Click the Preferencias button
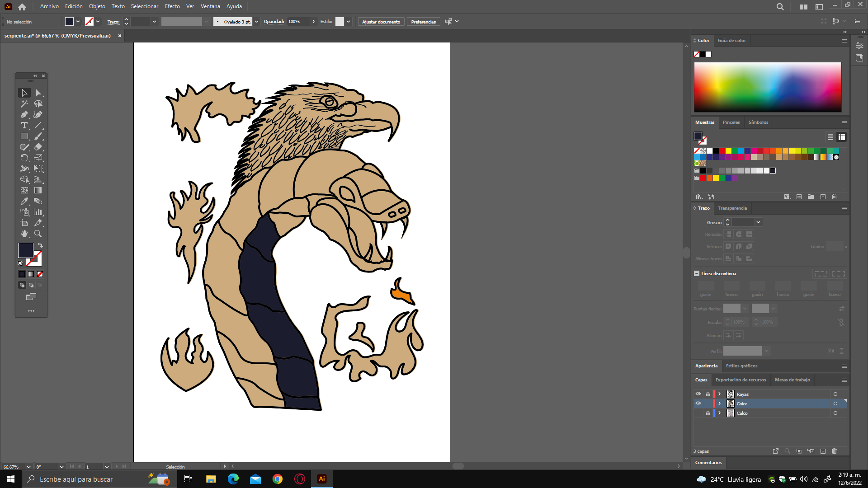Viewport: 868px width, 488px height. click(424, 22)
